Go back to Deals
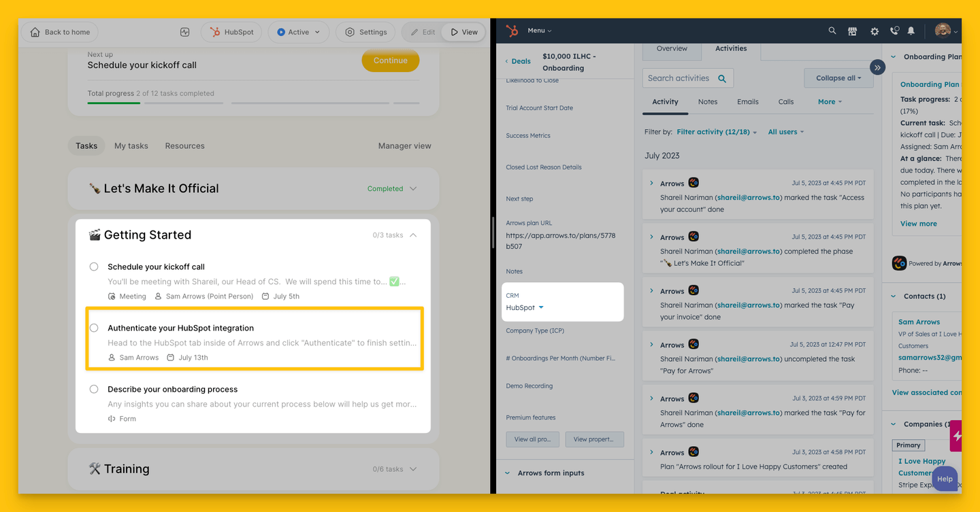The height and width of the screenshot is (512, 980). point(518,61)
